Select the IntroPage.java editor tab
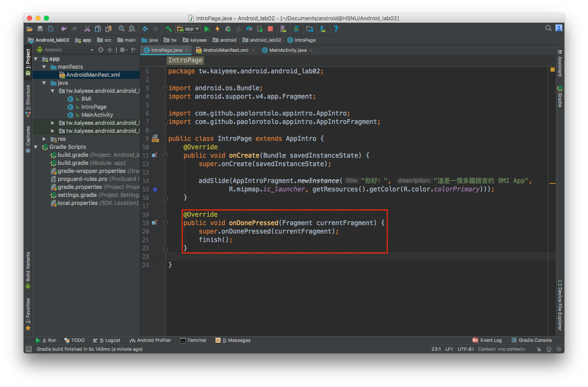 (x=167, y=50)
